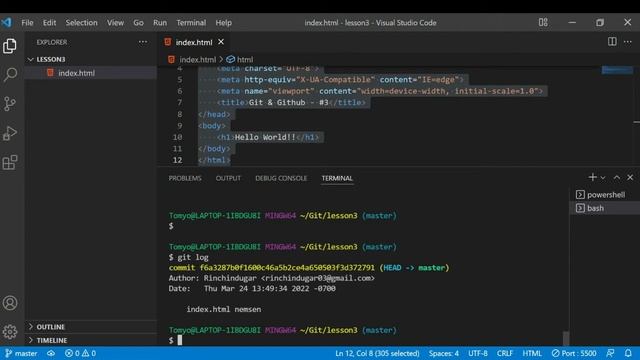Open the View menu
Screen dimensions: 640x360
116,22
